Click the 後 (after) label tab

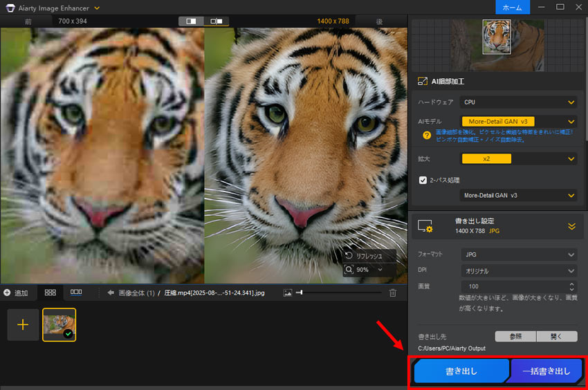point(380,21)
